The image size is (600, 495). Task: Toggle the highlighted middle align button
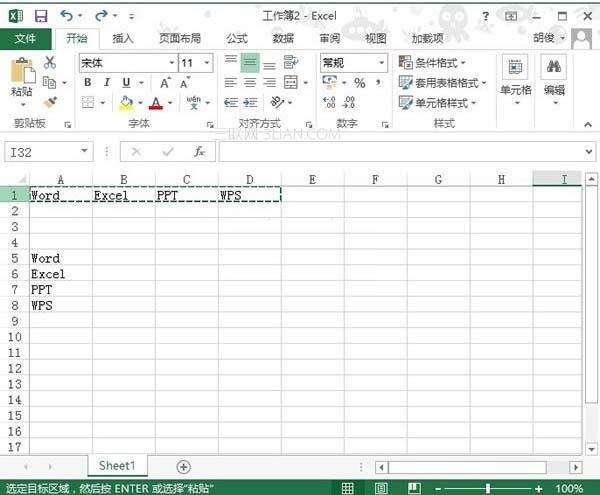(250, 63)
